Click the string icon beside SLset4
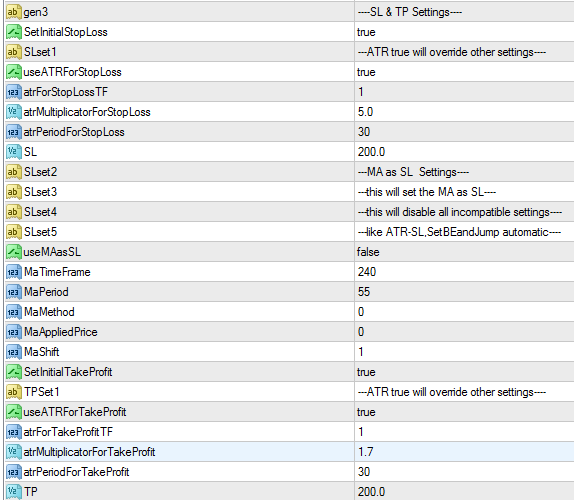Viewport: 574px width, 500px height. (x=14, y=212)
